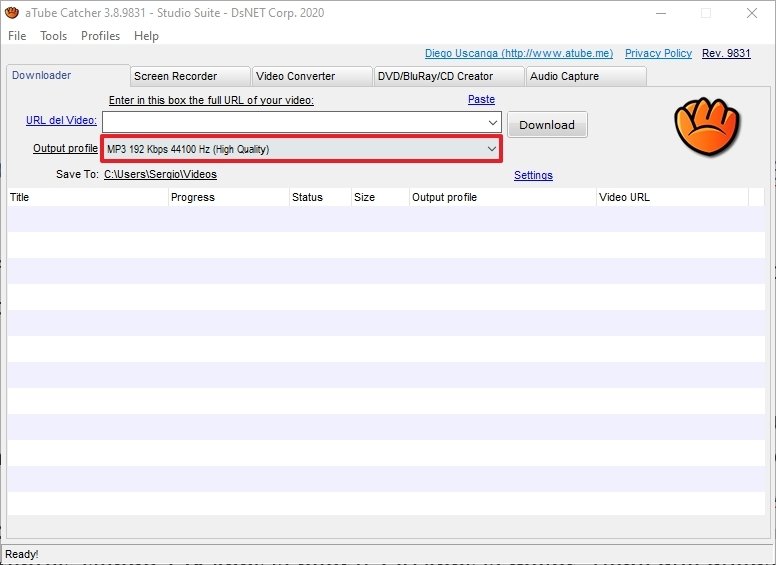Screen dimensions: 776x565
Task: Sort by the Title column header
Action: 88,197
